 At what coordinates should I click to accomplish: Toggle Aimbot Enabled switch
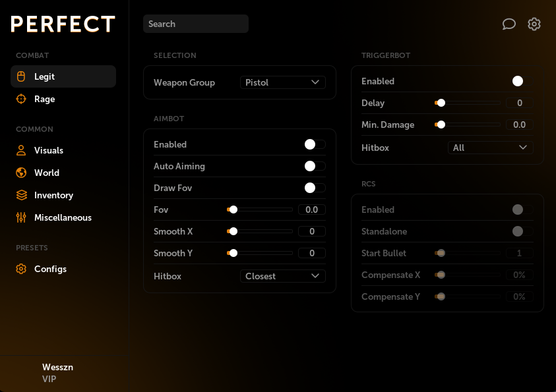click(313, 144)
